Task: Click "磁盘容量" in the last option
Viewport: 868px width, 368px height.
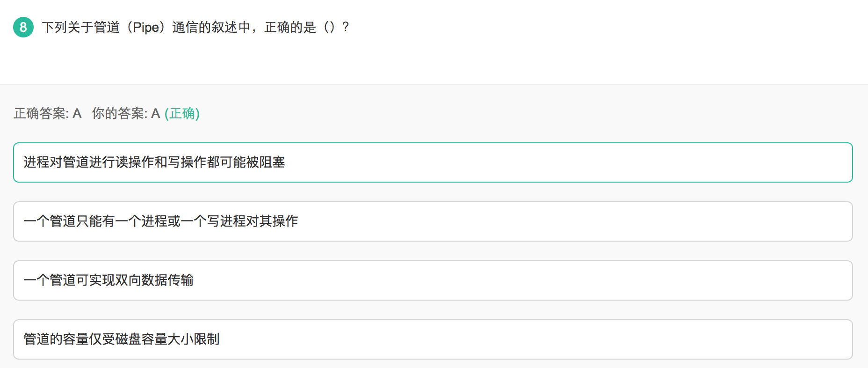Action: (141, 339)
